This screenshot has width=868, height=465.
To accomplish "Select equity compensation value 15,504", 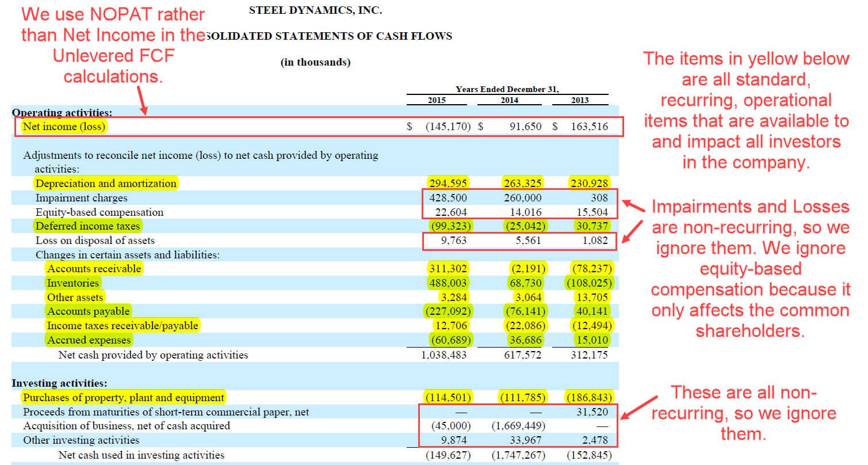I will tap(592, 212).
